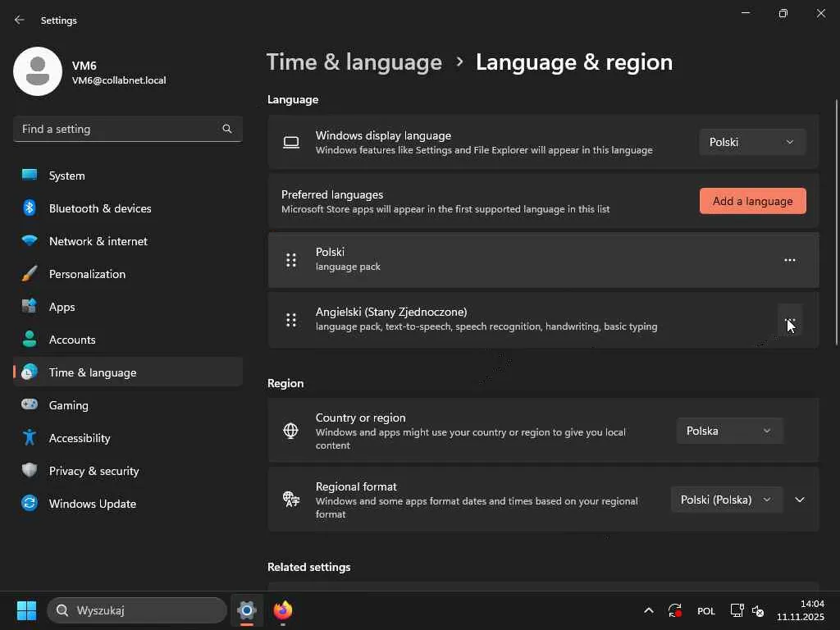This screenshot has height=630, width=840.
Task: Click the Network & internet Wi-Fi icon
Action: pyautogui.click(x=30, y=240)
